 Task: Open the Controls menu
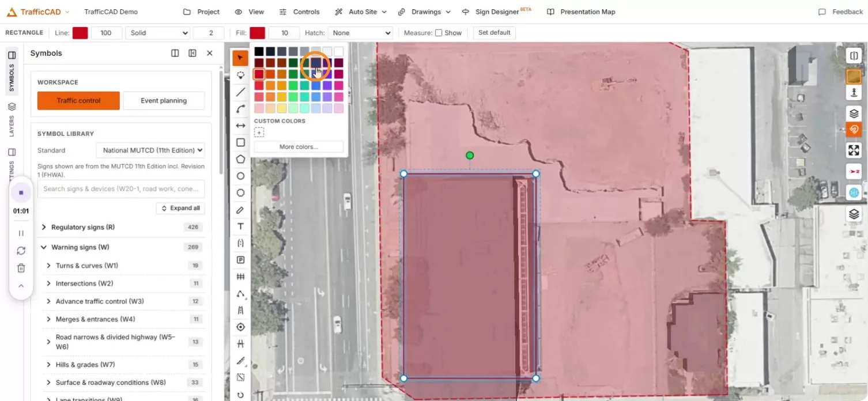[299, 12]
